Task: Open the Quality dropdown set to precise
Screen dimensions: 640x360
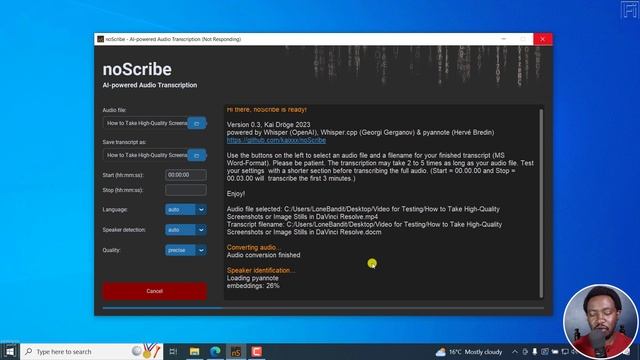Action: 186,250
